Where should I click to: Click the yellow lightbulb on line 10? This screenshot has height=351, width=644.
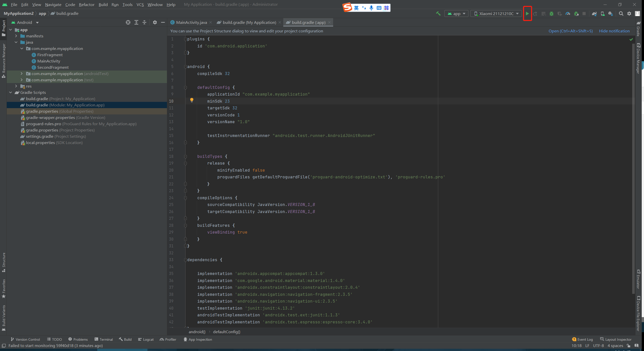pyautogui.click(x=192, y=100)
